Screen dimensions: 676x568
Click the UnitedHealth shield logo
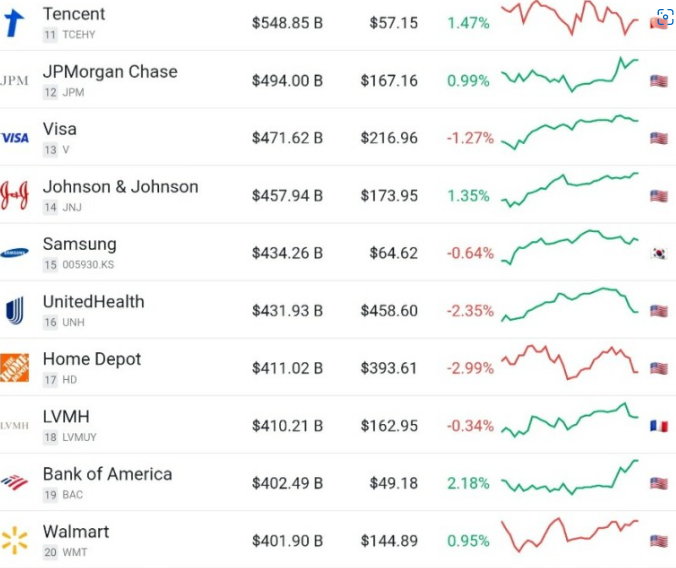[x=15, y=310]
